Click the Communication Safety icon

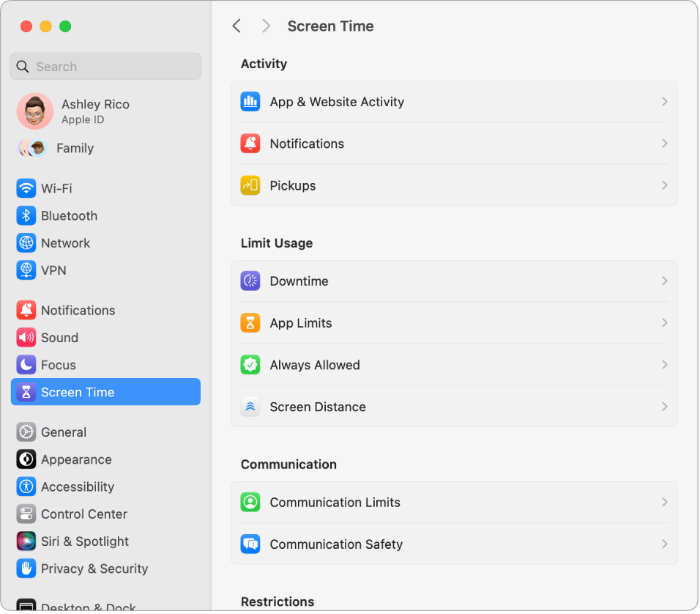[250, 544]
